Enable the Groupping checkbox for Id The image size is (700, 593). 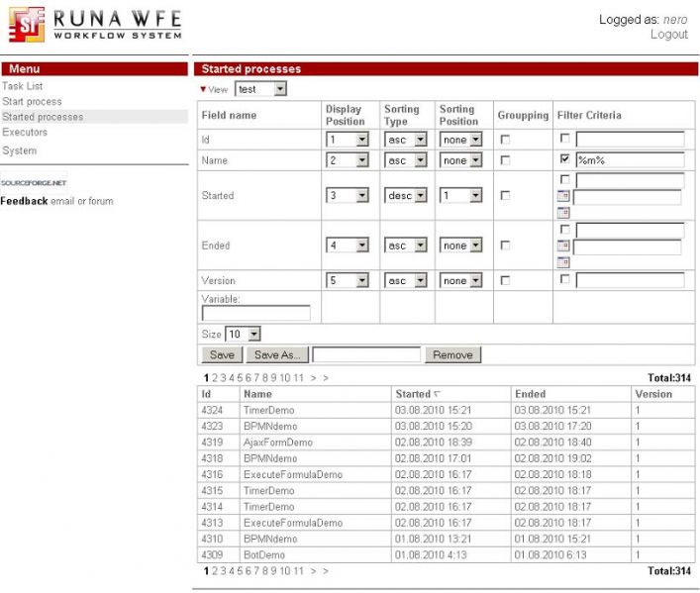(x=505, y=140)
